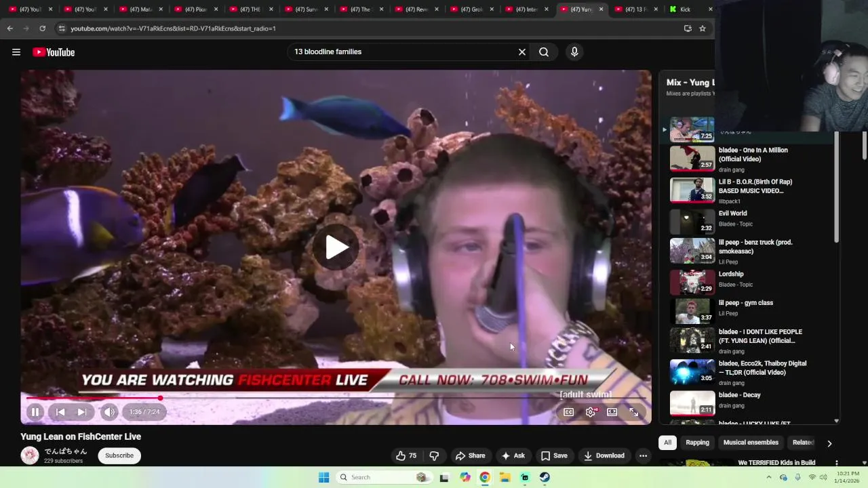
Task: Open the YouTube hamburger guide menu
Action: 16,52
